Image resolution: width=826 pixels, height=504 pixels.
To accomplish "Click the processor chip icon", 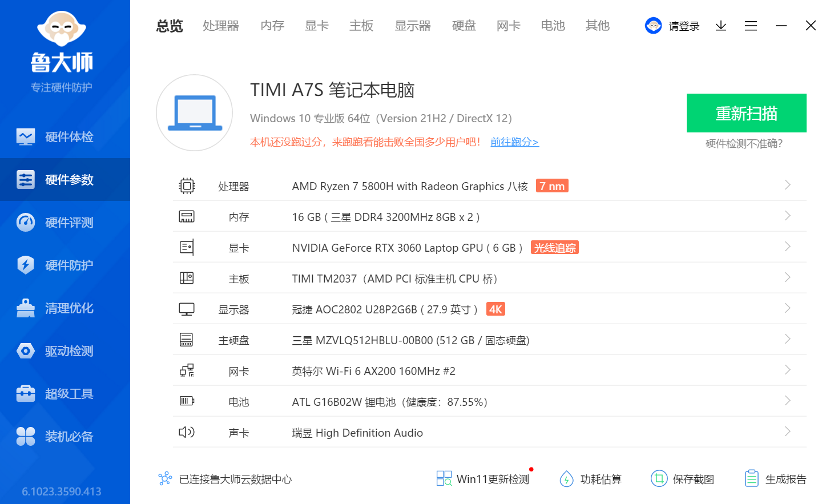I will click(x=187, y=186).
